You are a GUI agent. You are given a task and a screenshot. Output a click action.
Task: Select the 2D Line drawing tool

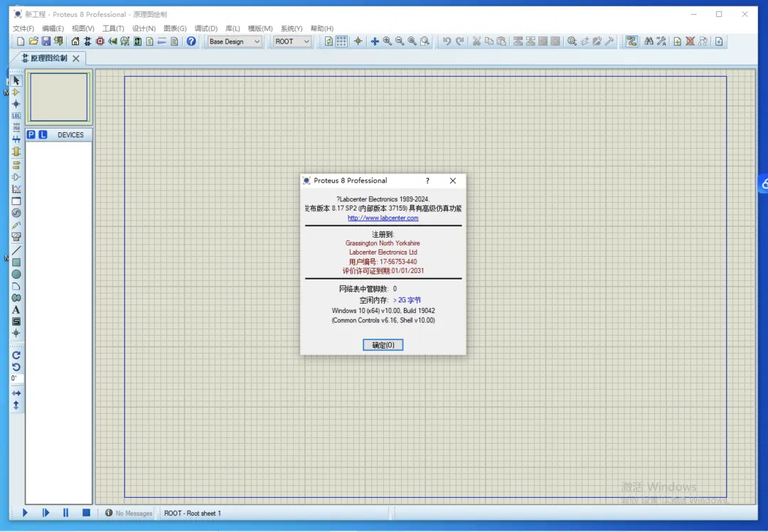tap(16, 250)
